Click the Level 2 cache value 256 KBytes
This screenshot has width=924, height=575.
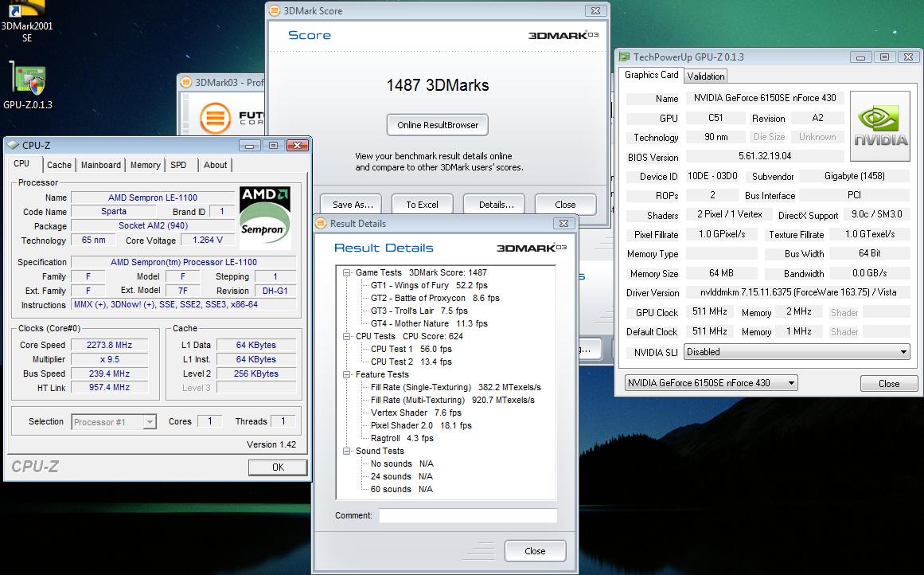coord(255,374)
